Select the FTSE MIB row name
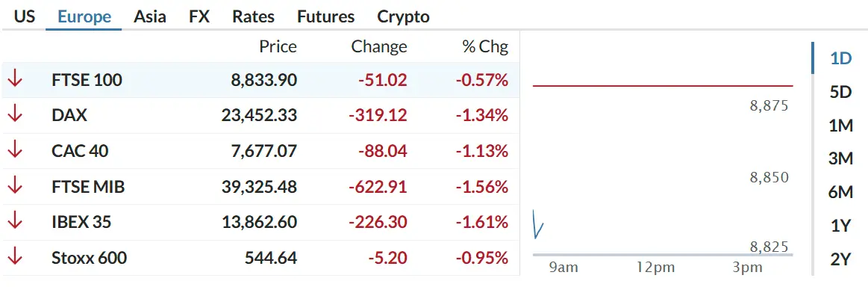The image size is (868, 287). pyautogui.click(x=88, y=187)
